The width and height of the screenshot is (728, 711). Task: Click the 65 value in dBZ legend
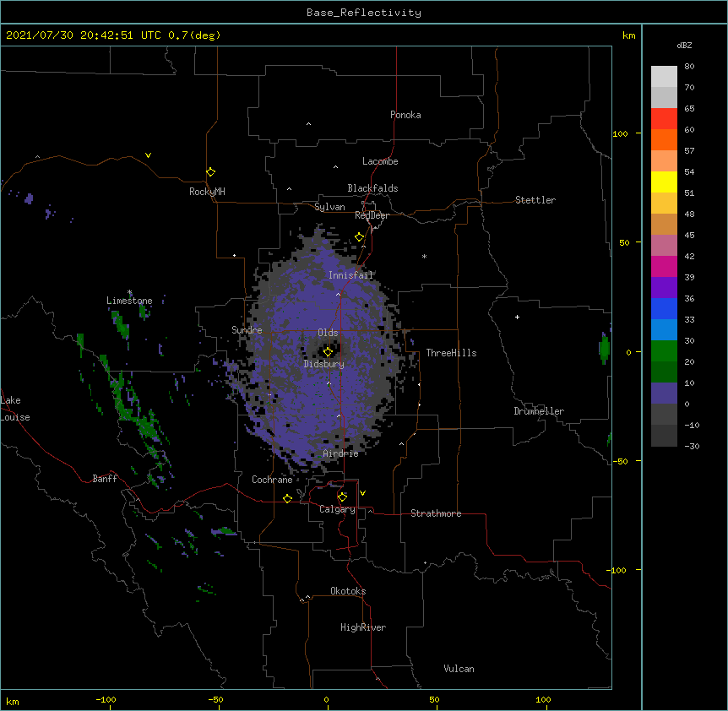pos(689,109)
